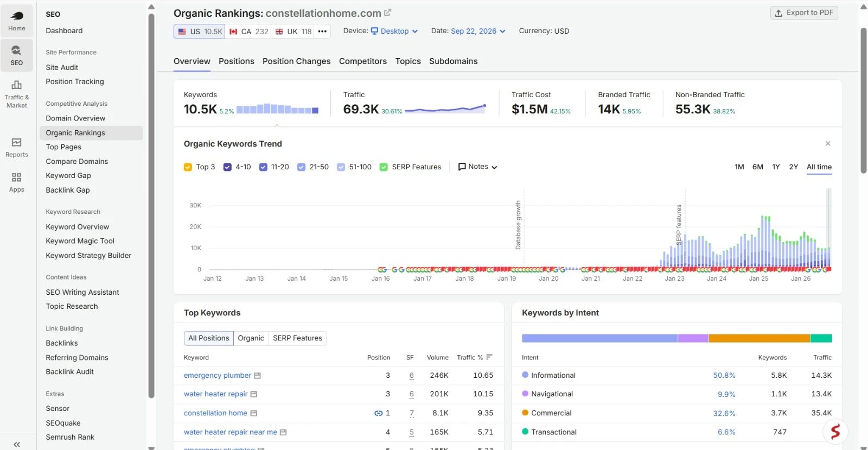Click Commercial orange segment of intent bar

[x=759, y=338]
